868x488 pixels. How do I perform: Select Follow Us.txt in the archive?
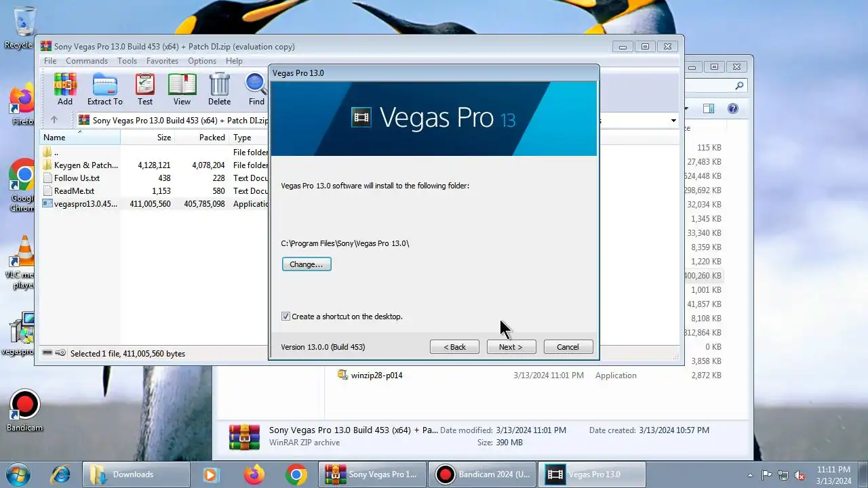click(x=155, y=178)
